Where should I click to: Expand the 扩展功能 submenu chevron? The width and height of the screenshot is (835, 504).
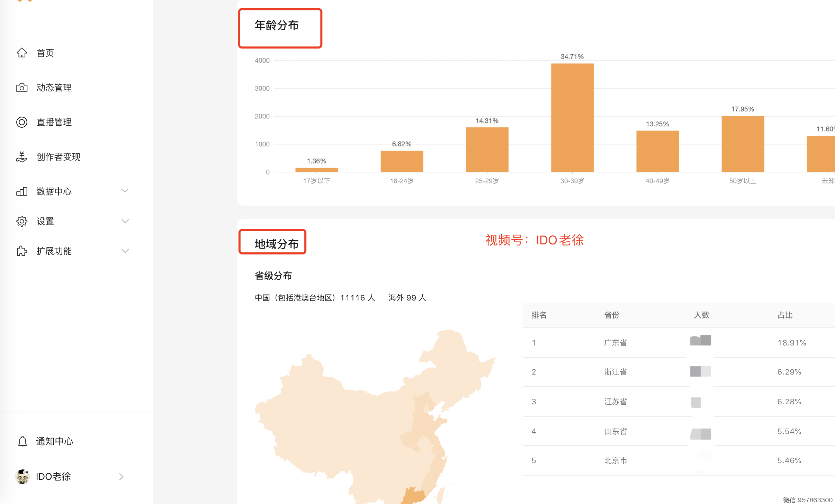pyautogui.click(x=125, y=251)
